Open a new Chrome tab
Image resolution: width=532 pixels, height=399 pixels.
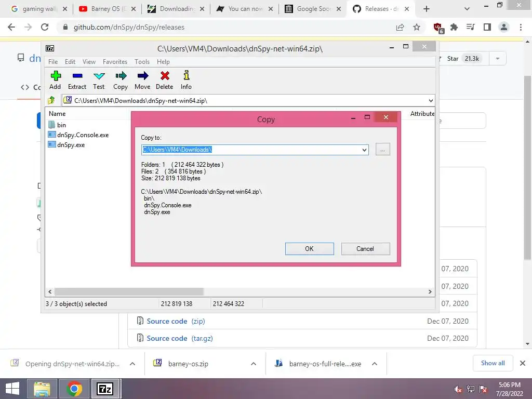427,9
